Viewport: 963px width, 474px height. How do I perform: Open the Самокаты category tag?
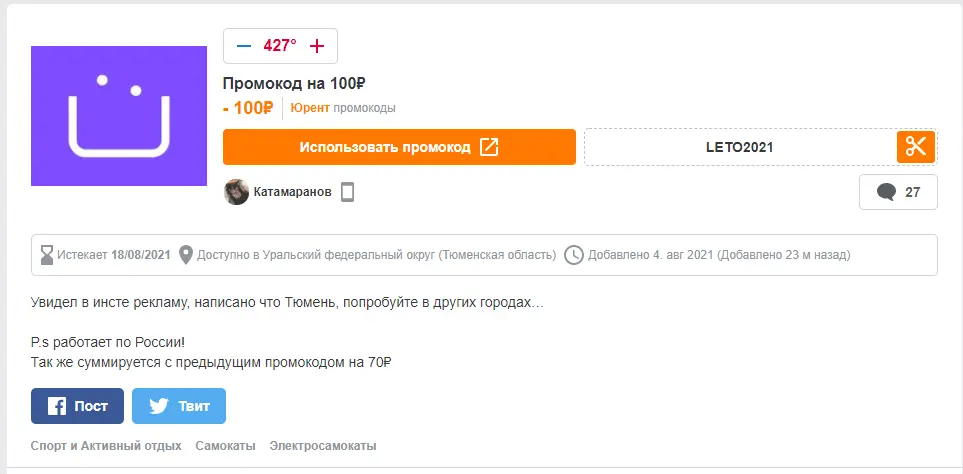click(x=225, y=446)
